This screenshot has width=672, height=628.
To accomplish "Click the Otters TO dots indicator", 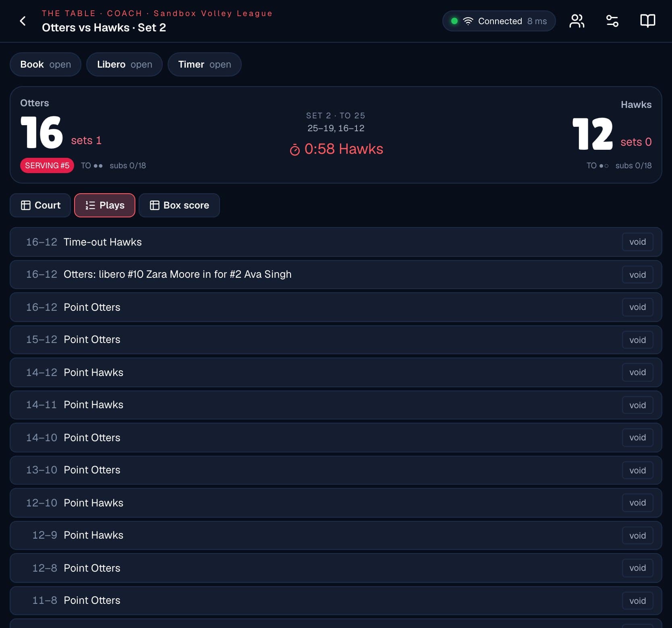I will pos(92,165).
